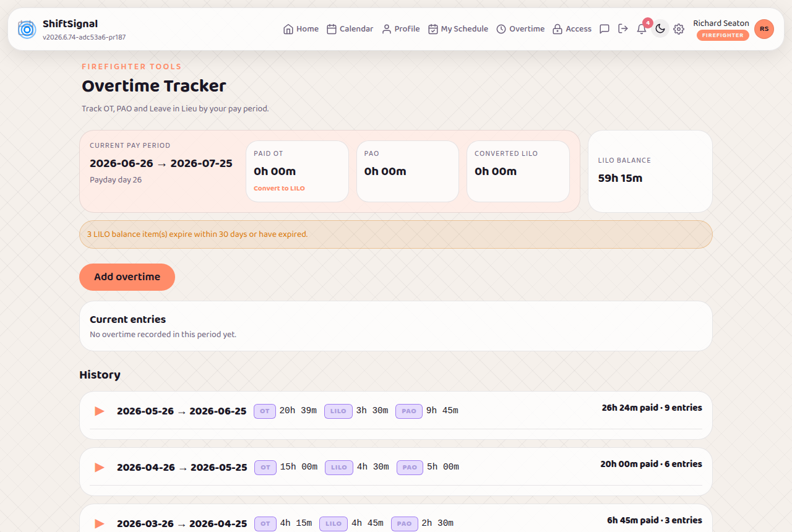This screenshot has width=792, height=532.
Task: Click the "Payday day 26" text
Action: 116,180
